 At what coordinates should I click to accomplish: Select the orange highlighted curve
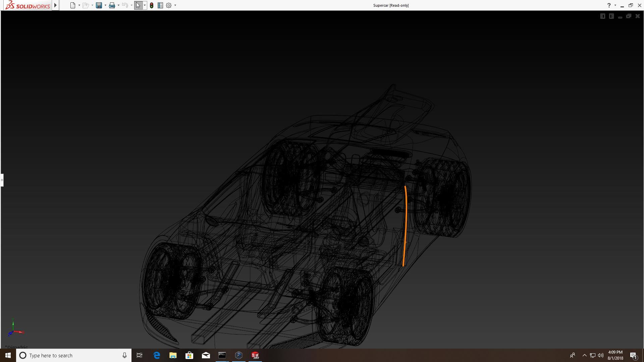point(406,225)
